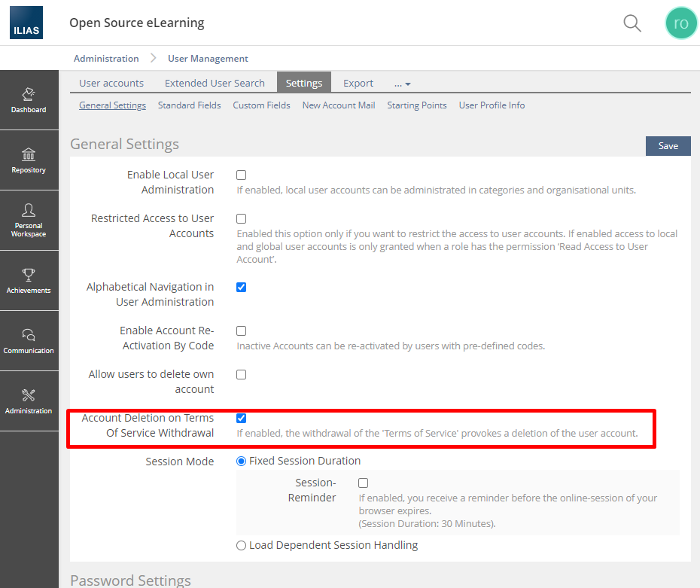This screenshot has height=588, width=700.
Task: Expand the more tabs dropdown
Action: pyautogui.click(x=403, y=84)
